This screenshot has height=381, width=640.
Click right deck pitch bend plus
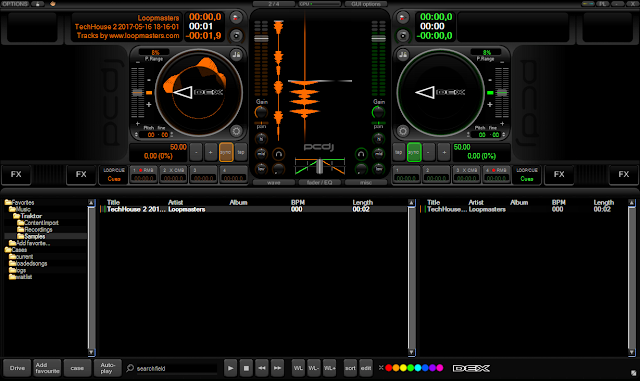pos(444,152)
